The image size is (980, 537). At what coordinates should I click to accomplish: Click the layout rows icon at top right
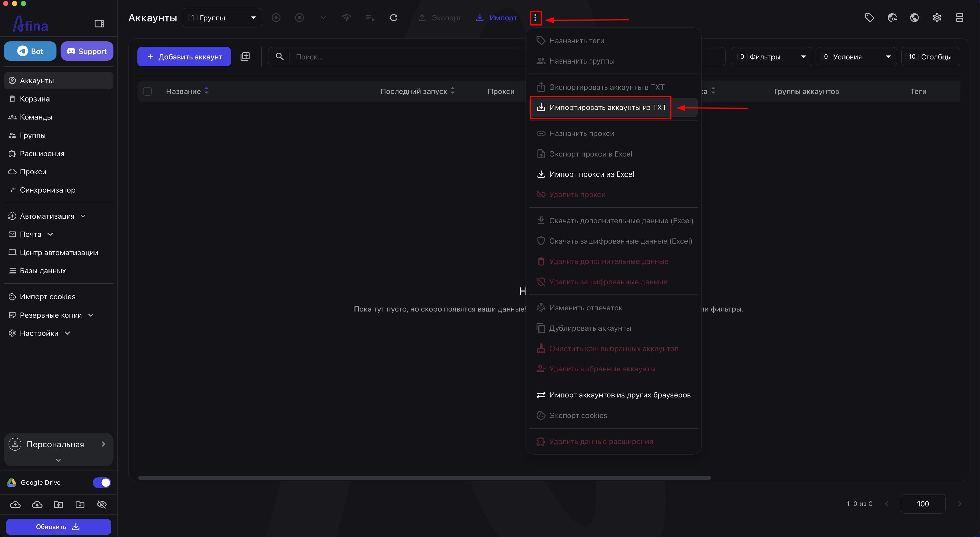coord(960,18)
